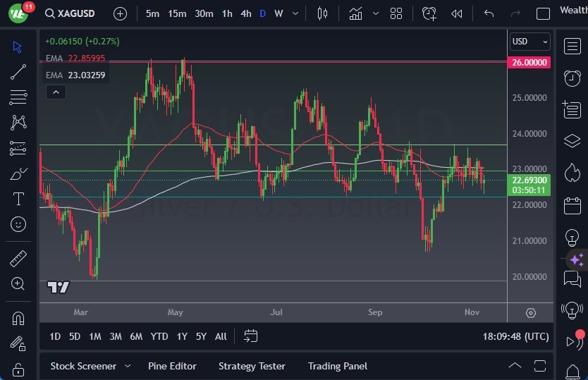Open the emoji icons tool

[x=18, y=224]
